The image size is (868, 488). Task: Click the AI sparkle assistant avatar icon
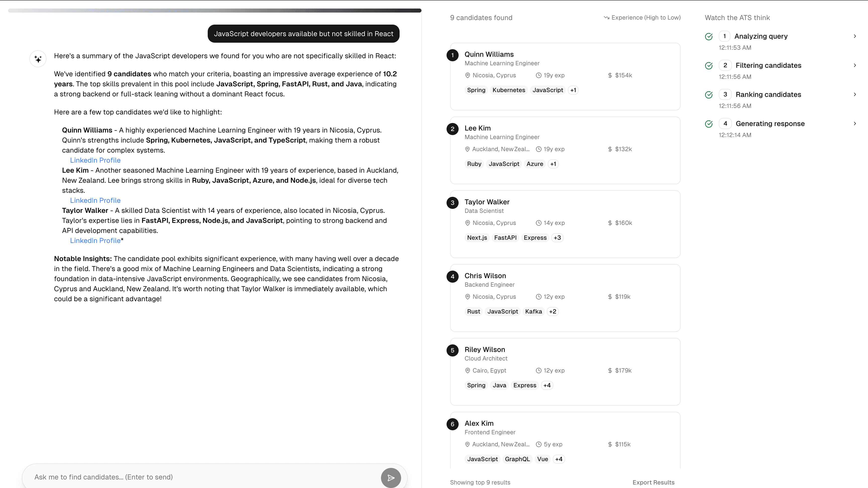(38, 59)
